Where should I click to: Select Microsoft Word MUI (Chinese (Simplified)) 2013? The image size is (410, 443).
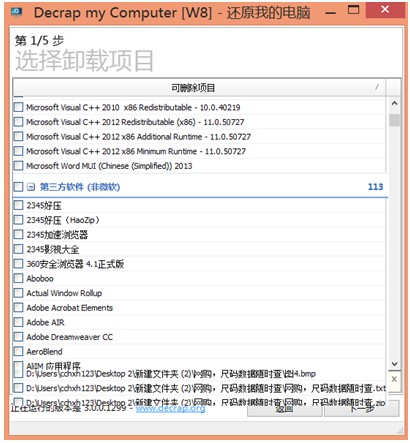(x=199, y=166)
